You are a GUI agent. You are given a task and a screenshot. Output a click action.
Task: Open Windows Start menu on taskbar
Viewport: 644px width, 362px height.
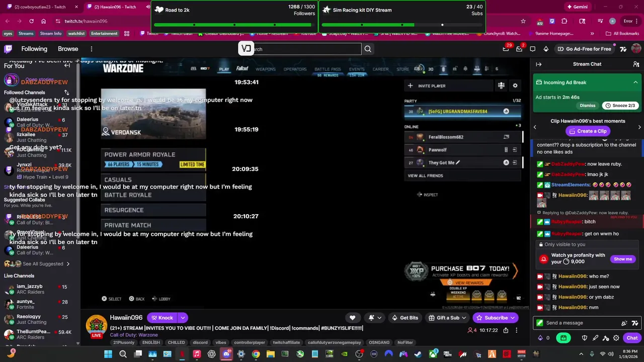(x=108, y=354)
